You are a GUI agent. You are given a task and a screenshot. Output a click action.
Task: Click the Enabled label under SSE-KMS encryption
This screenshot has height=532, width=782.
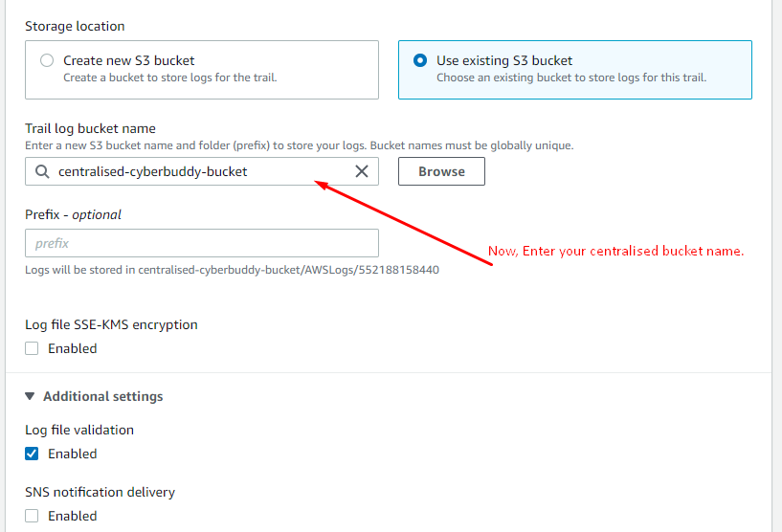pyautogui.click(x=73, y=348)
